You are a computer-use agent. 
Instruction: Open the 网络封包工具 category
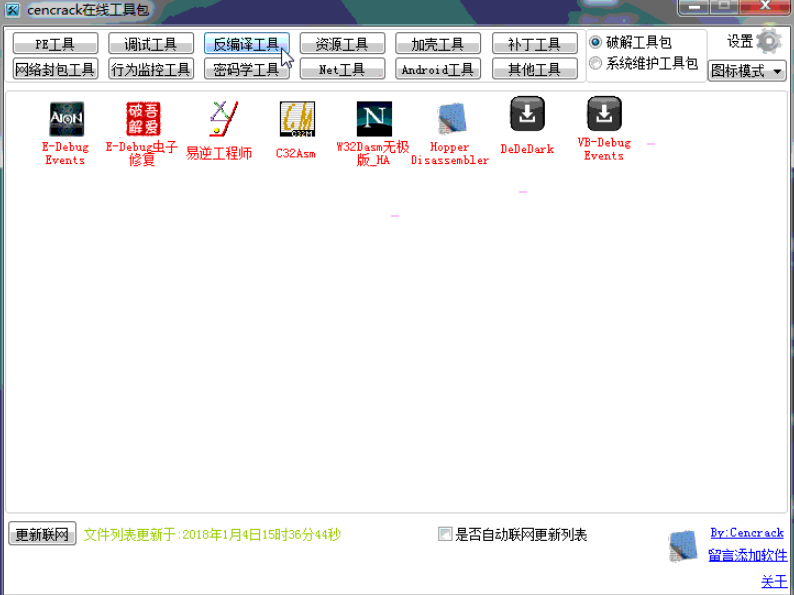pyautogui.click(x=55, y=69)
